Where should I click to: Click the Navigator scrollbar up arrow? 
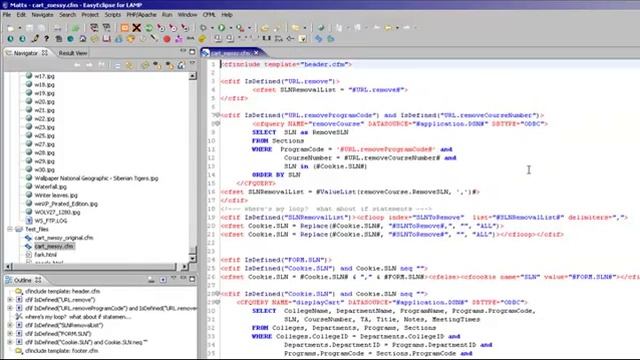point(192,76)
